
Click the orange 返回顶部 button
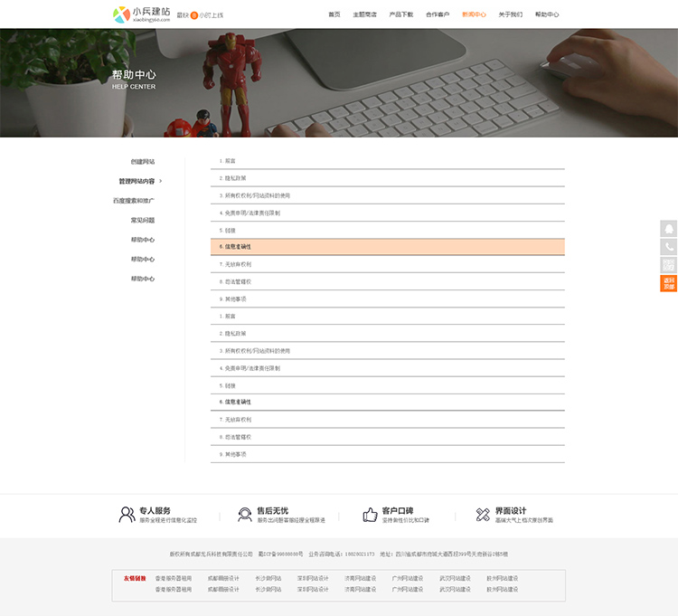tap(668, 283)
